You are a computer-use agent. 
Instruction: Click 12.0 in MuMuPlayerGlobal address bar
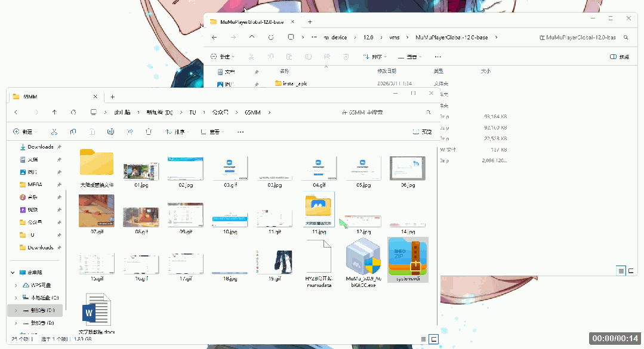(x=368, y=38)
